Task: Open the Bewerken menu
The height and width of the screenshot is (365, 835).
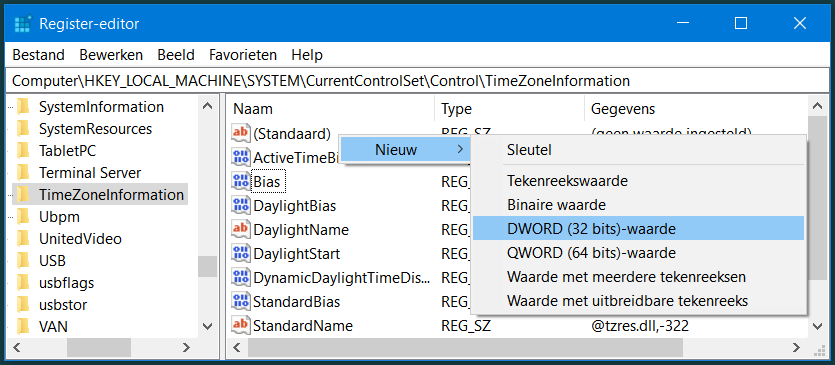Action: click(111, 55)
